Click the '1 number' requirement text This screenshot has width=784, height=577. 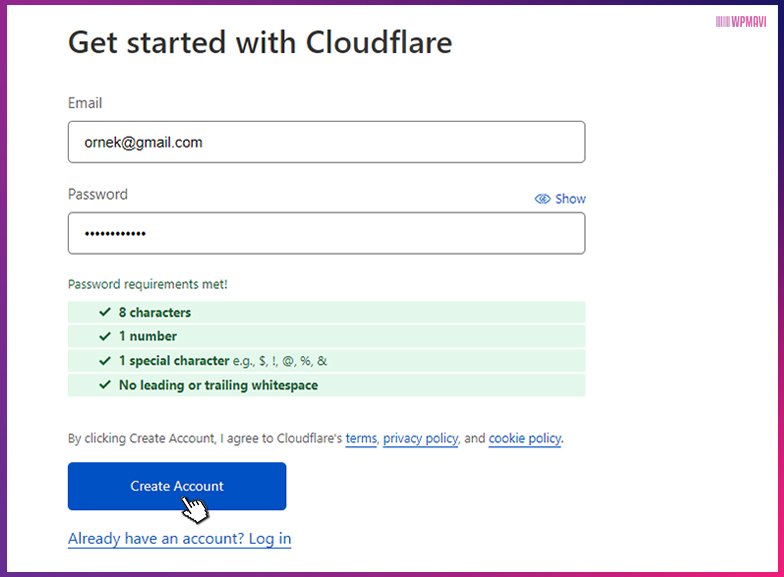click(x=148, y=336)
